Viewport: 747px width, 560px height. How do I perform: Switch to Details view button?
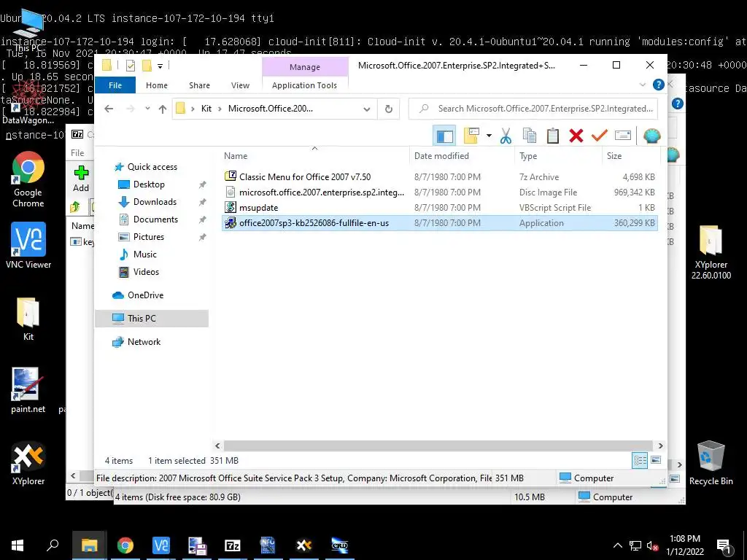point(640,460)
